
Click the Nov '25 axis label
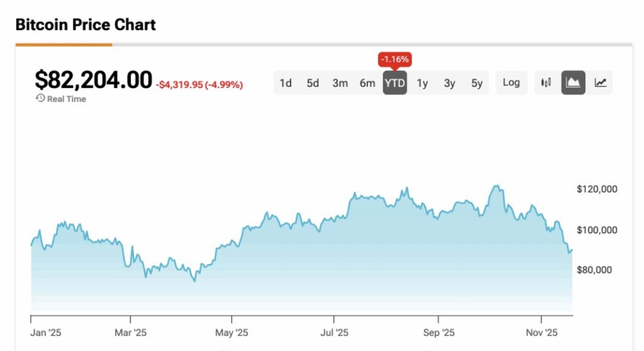pyautogui.click(x=541, y=333)
